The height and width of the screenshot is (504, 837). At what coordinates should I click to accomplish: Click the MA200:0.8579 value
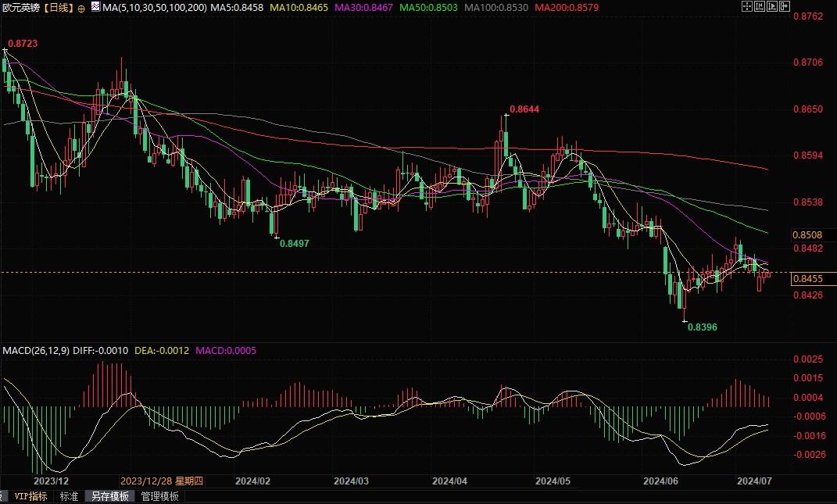[x=567, y=8]
